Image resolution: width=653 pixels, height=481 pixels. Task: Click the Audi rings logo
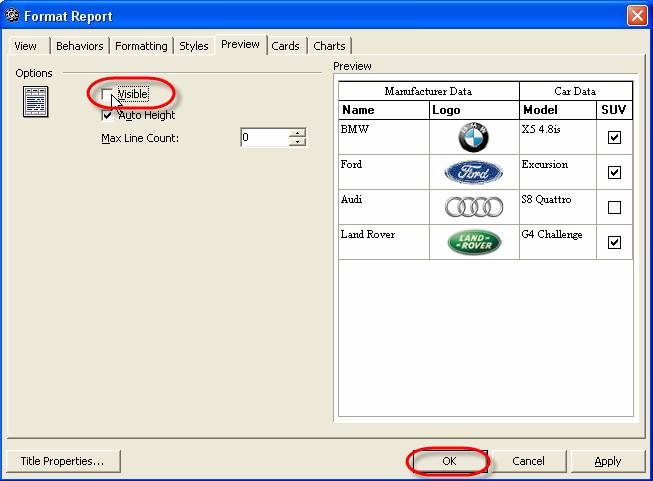(x=474, y=207)
